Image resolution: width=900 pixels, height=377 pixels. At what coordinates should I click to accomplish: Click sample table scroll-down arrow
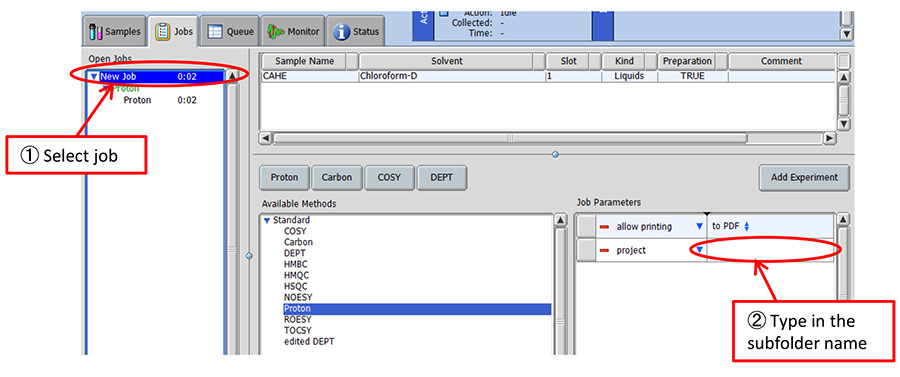pyautogui.click(x=844, y=124)
